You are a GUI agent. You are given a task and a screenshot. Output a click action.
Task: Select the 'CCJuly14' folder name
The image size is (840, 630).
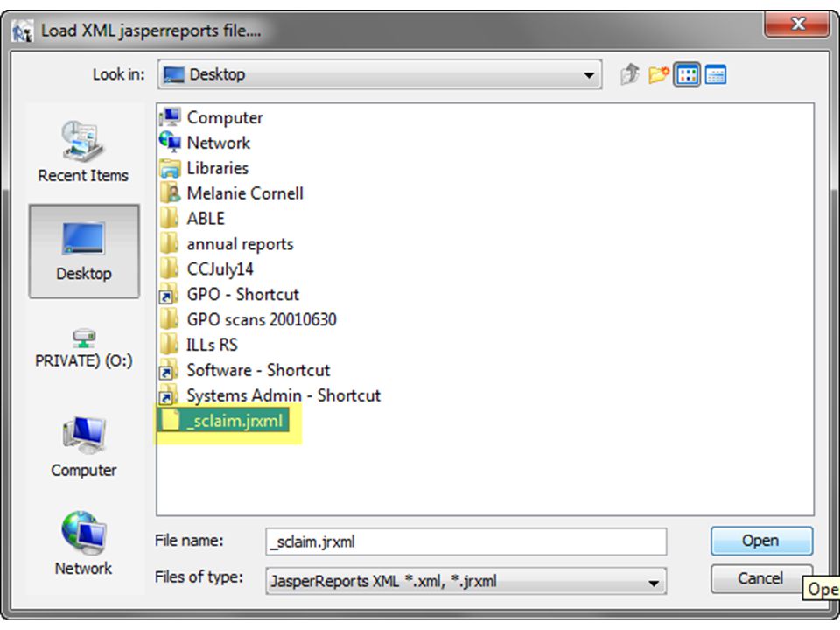220,269
